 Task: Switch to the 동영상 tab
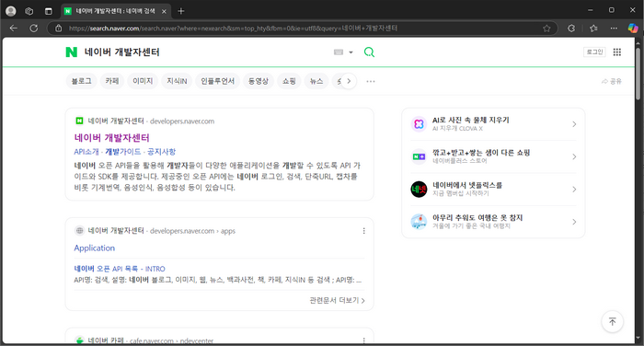[x=259, y=81]
